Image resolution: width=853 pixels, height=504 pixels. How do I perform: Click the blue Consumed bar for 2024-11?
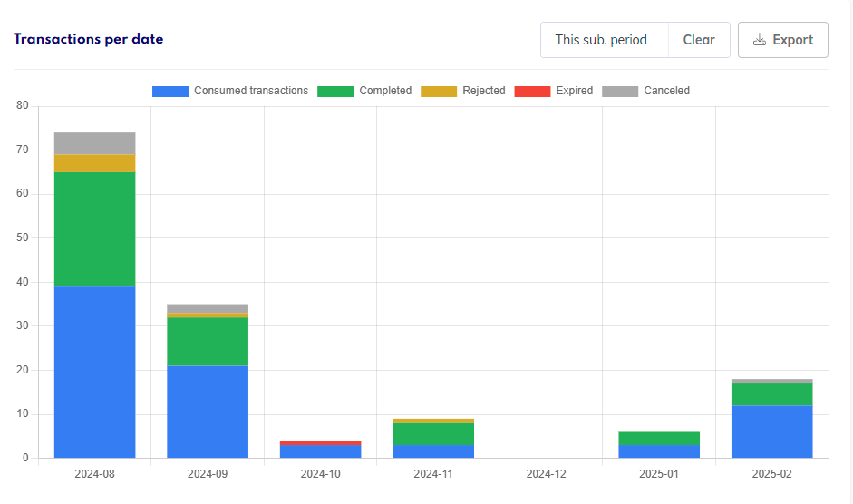tap(433, 451)
